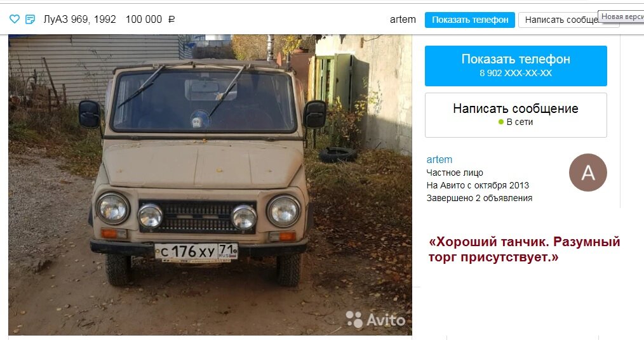This screenshot has width=644, height=340.
Task: Open the round A avatar of seller
Action: 587,173
